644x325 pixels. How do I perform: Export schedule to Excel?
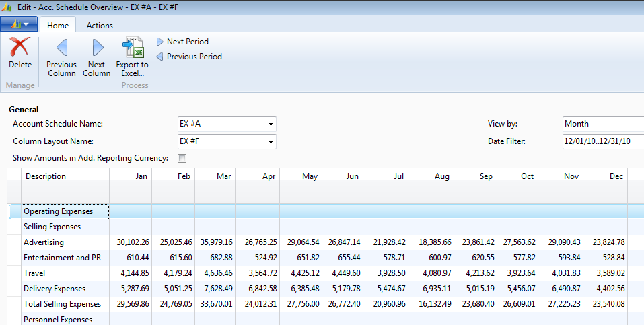(x=132, y=48)
